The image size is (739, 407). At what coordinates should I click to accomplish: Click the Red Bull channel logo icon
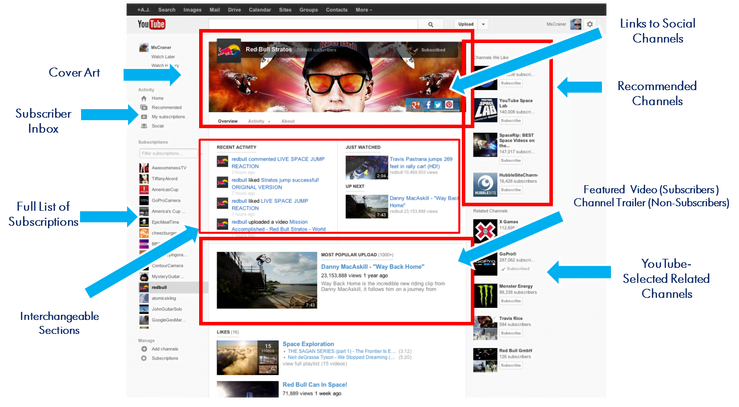click(229, 51)
